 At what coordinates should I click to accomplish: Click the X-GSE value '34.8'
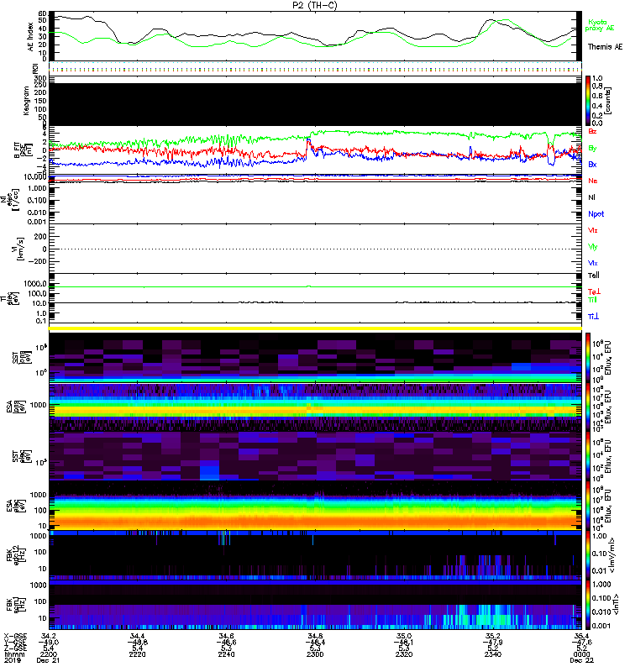[x=315, y=637]
